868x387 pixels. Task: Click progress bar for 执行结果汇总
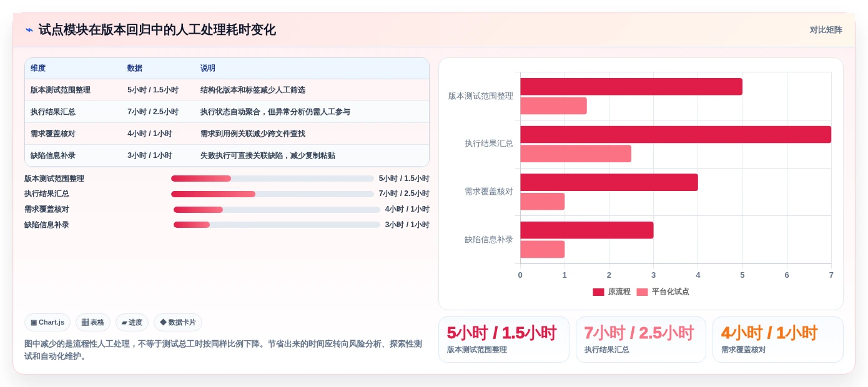[x=272, y=194]
